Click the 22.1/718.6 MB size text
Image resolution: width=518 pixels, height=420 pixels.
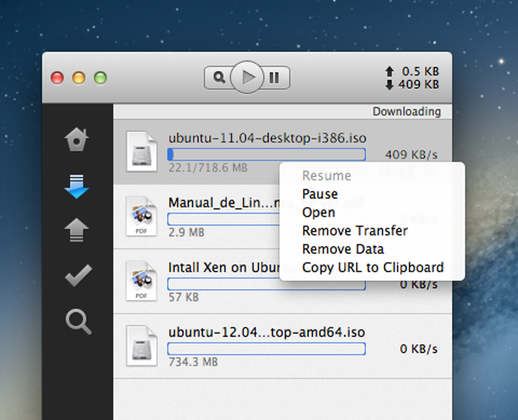(x=208, y=168)
